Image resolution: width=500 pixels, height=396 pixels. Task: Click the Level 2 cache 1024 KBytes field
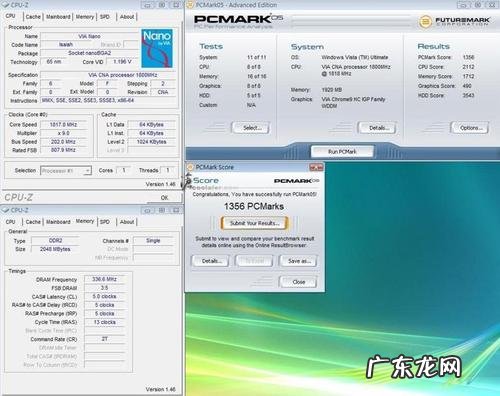click(152, 142)
